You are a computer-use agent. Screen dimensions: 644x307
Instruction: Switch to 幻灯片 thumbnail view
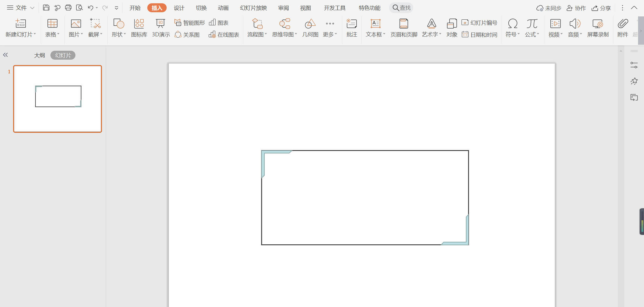63,55
